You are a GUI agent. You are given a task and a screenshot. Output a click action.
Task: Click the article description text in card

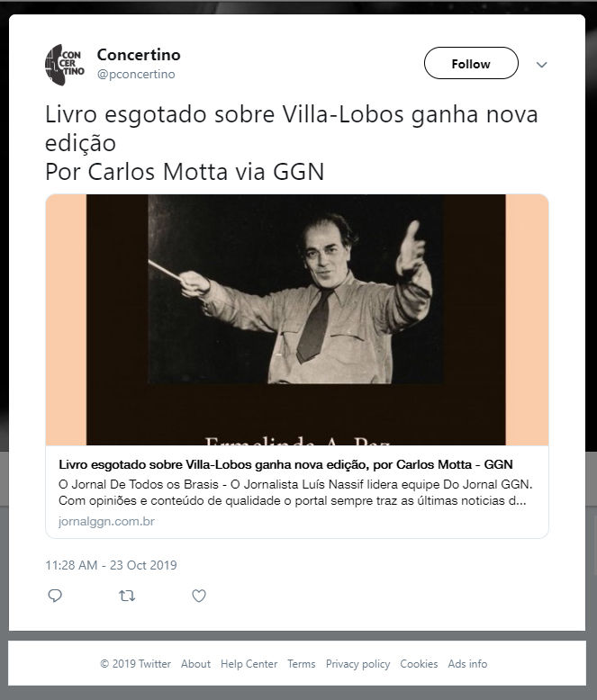pyautogui.click(x=295, y=492)
